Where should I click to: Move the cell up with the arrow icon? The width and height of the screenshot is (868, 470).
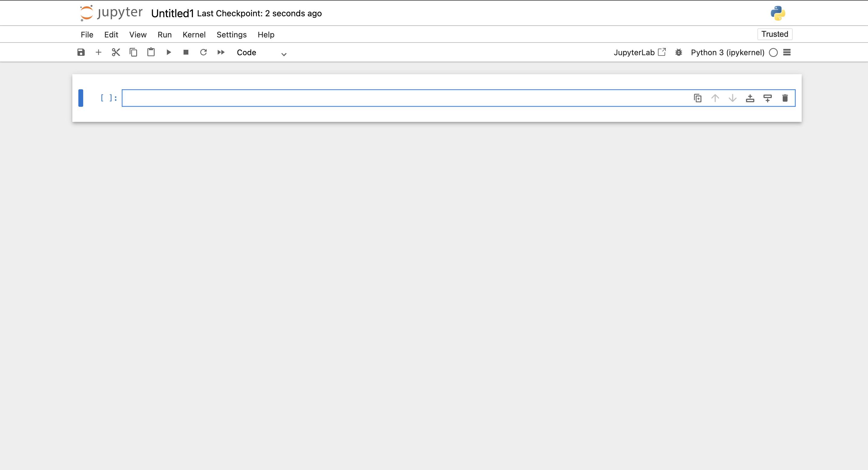click(x=715, y=98)
